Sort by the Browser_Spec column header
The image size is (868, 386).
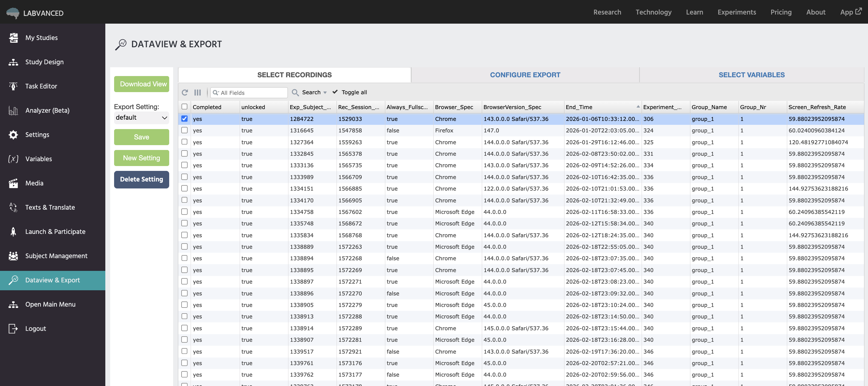(457, 107)
